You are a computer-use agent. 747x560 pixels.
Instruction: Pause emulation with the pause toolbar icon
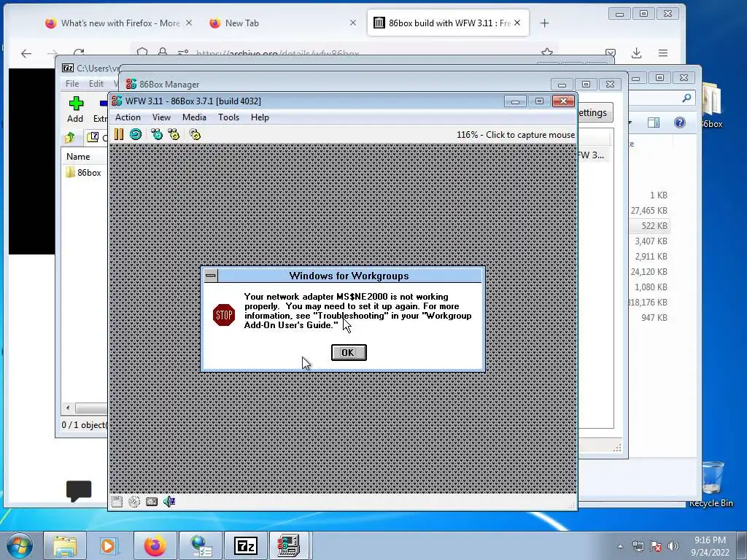(119, 135)
